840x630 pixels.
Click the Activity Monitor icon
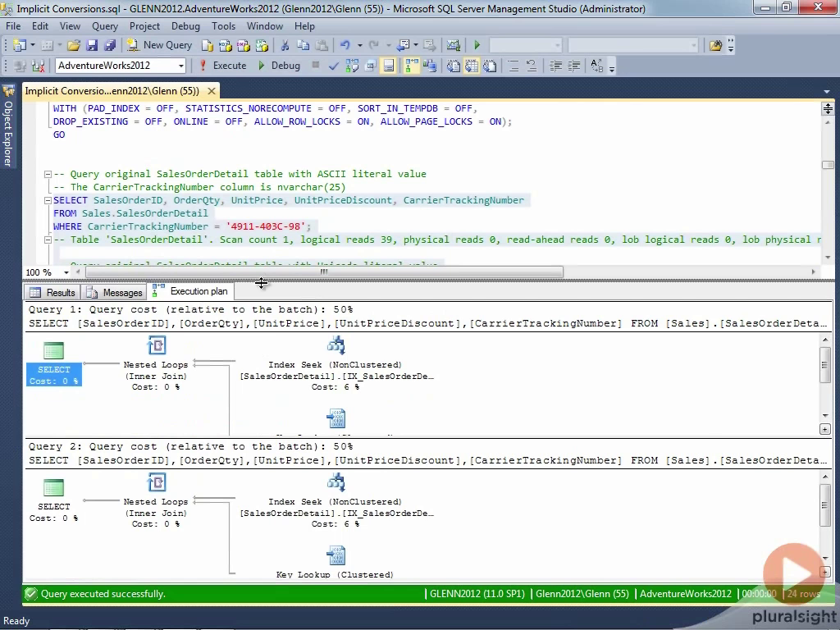453,46
